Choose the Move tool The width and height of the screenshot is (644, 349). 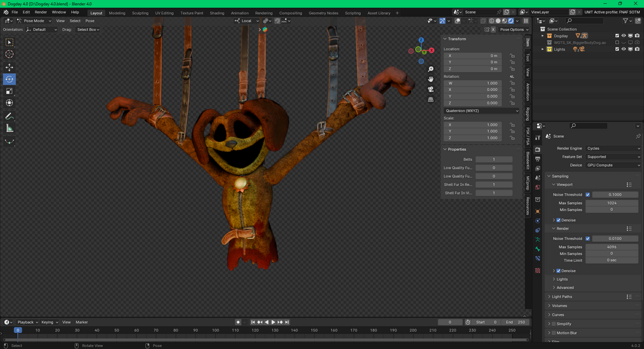9,67
